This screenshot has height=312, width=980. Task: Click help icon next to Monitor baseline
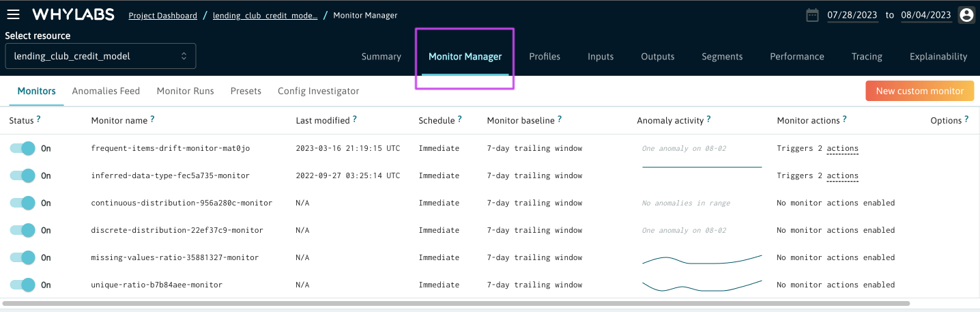click(560, 119)
